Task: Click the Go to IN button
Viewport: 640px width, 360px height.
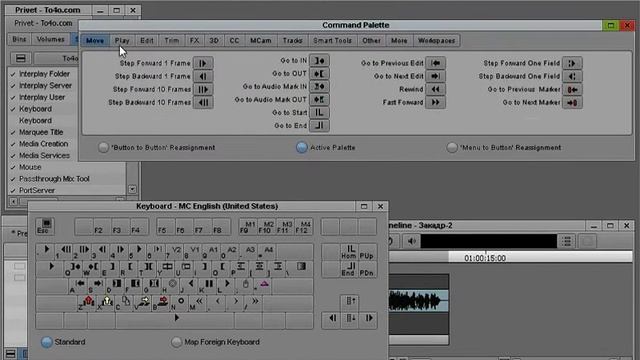Action: (319, 61)
